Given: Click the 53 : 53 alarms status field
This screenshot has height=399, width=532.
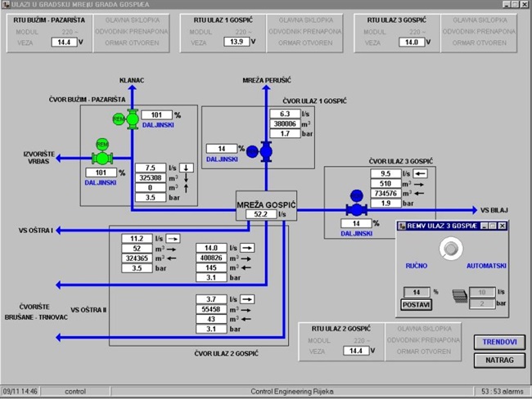Looking at the screenshot, I should 503,392.
